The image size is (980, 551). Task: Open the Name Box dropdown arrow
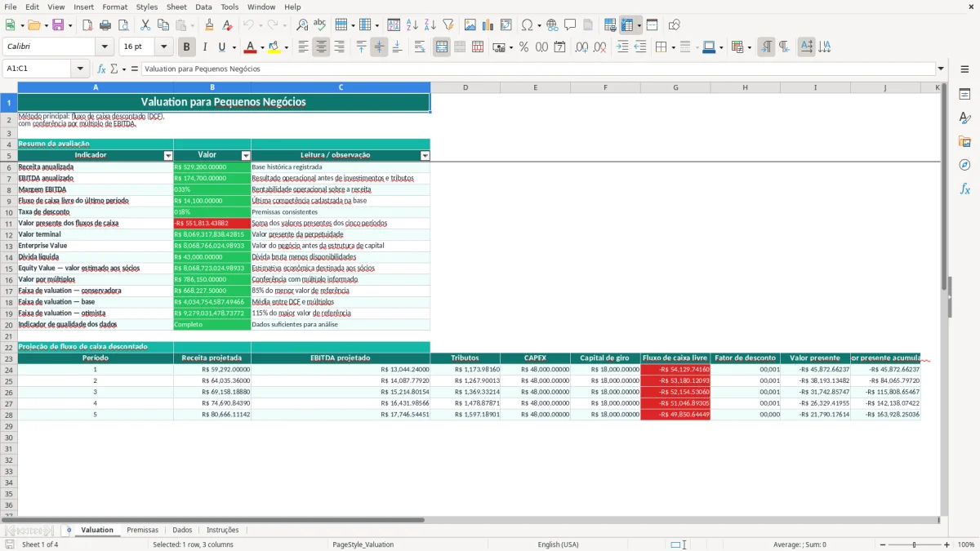coord(80,69)
